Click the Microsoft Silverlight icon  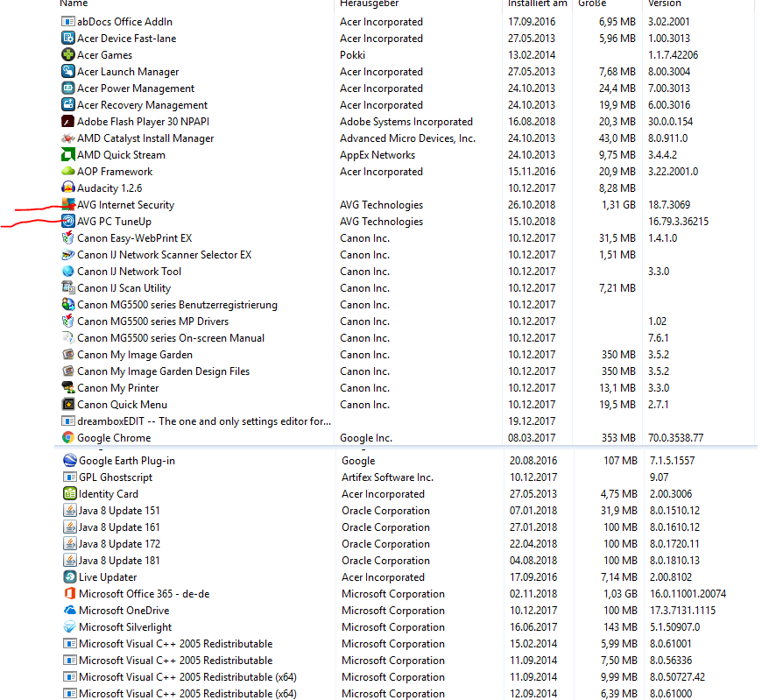click(x=70, y=627)
